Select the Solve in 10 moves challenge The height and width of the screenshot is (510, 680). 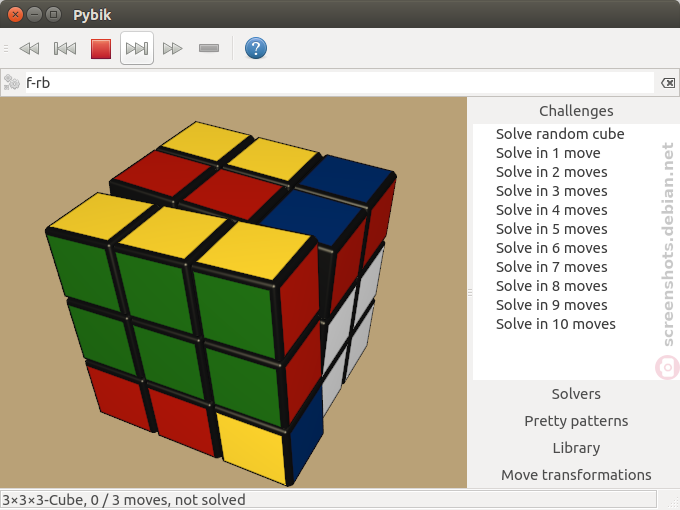point(556,324)
